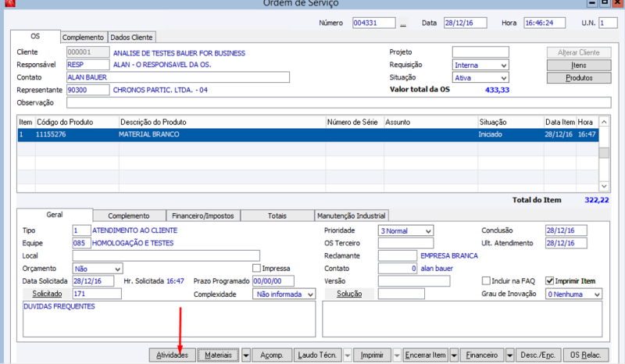
Task: Open the arrow menu beside Financeiro
Action: click(x=511, y=355)
